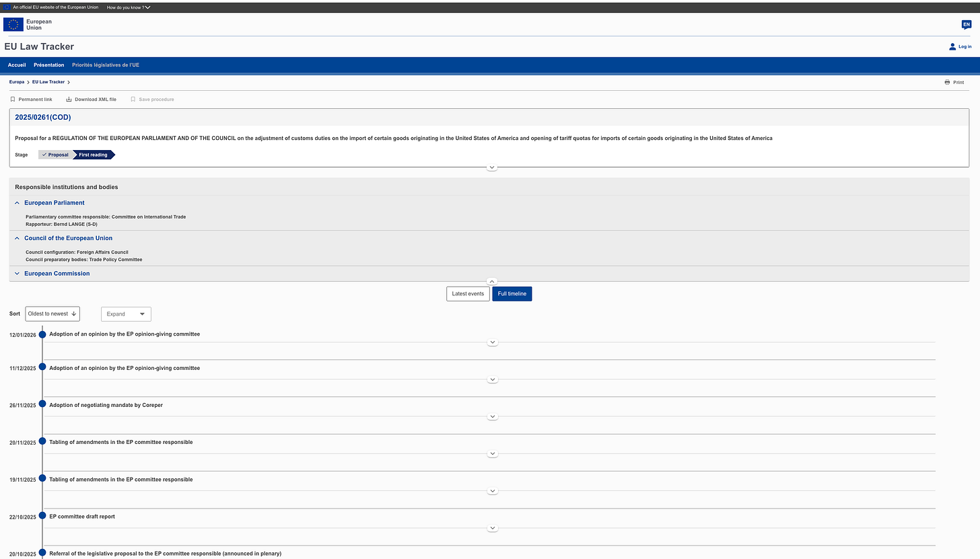Open the Expand dropdown
This screenshot has height=559, width=980.
click(126, 314)
